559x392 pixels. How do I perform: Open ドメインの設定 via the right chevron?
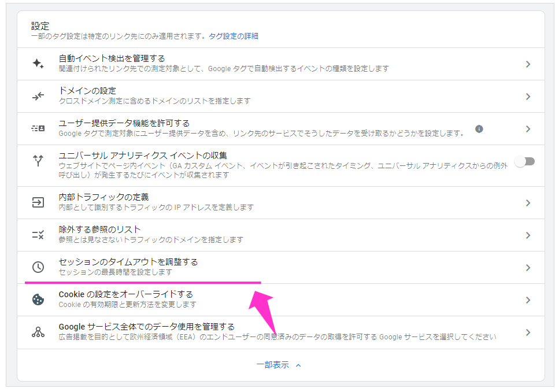(x=528, y=97)
